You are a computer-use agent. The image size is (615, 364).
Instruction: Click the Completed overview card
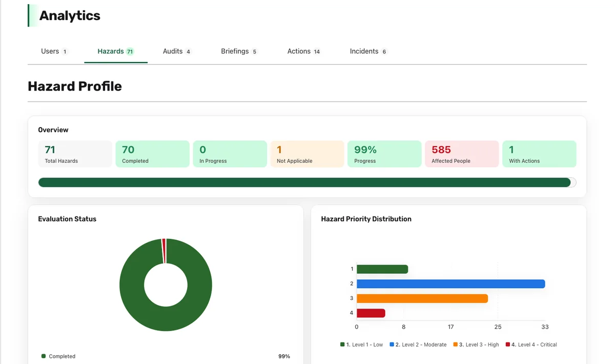(x=152, y=154)
